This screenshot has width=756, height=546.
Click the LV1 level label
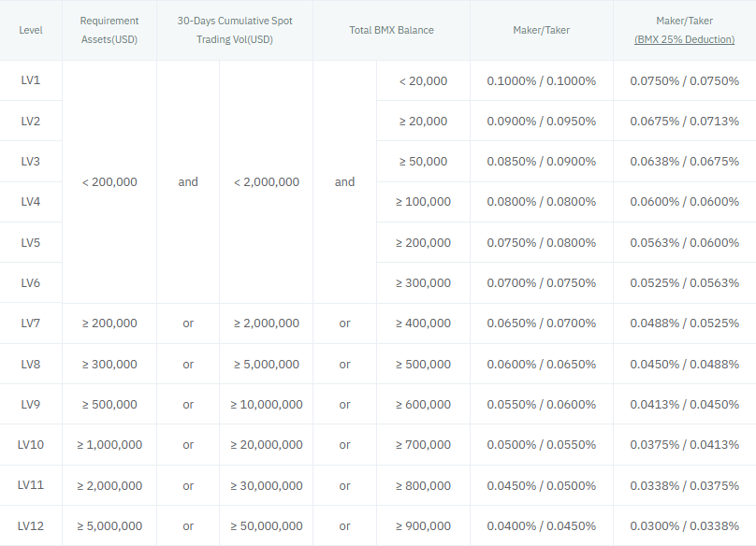[31, 80]
